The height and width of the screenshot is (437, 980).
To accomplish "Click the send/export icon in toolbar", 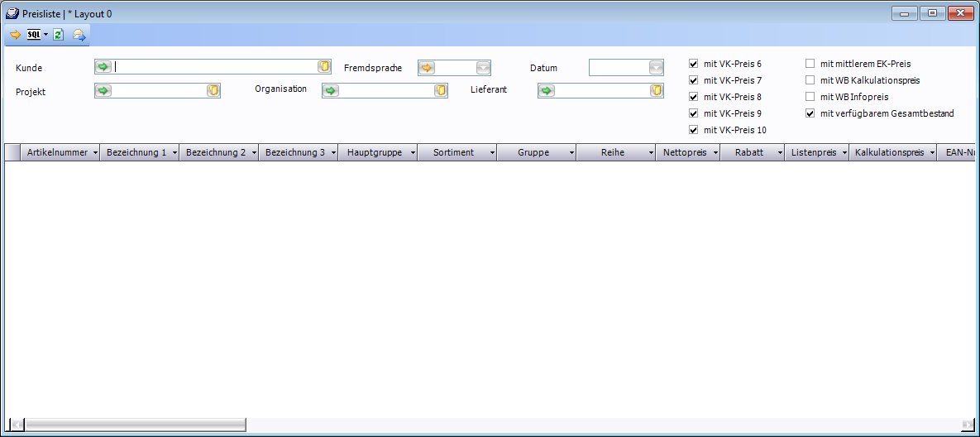I will 79,35.
